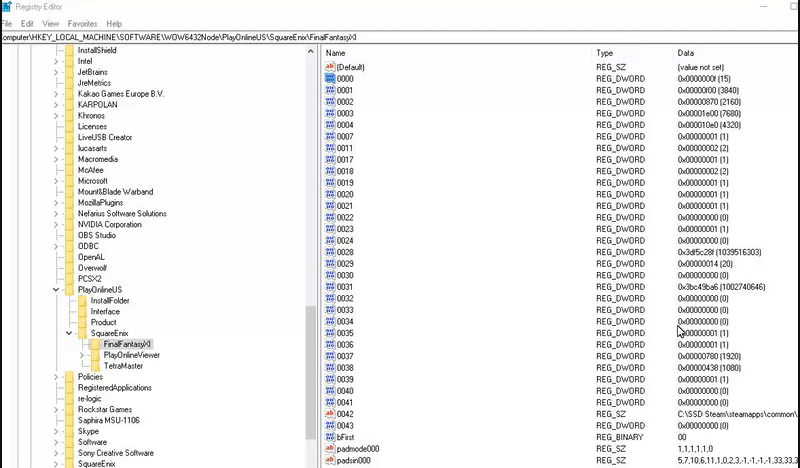Expand the Microsoft tree node
Screen dimensions: 800x468
click(x=56, y=181)
